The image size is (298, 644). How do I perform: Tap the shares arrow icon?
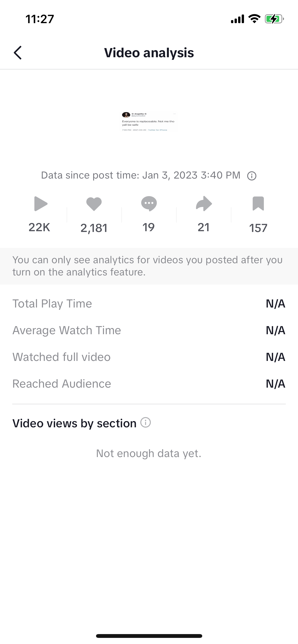pos(204,203)
